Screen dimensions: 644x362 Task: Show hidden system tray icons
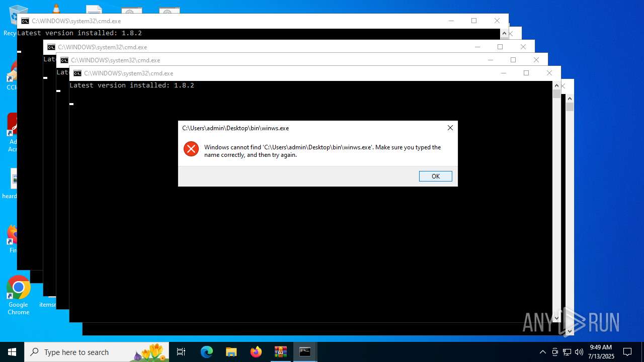pos(542,352)
